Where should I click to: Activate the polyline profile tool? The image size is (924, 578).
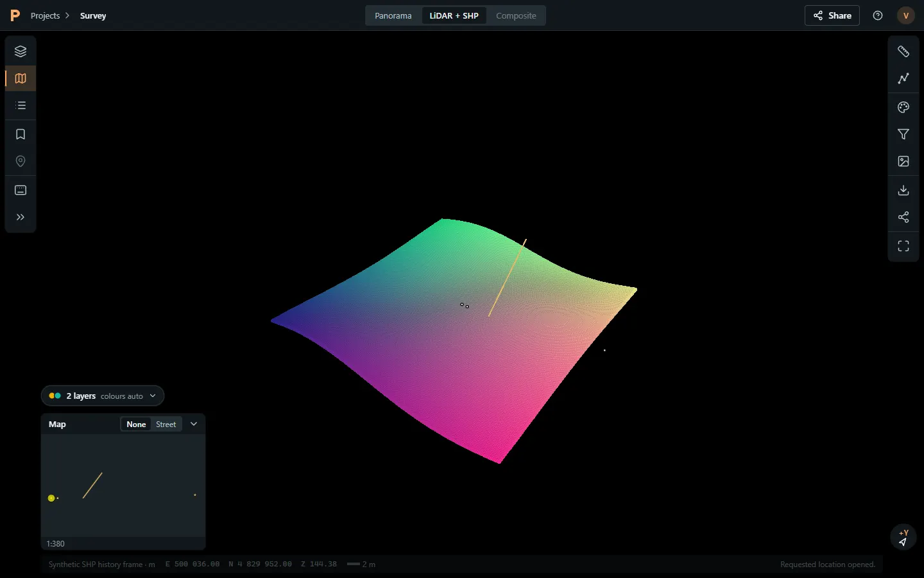coord(903,78)
